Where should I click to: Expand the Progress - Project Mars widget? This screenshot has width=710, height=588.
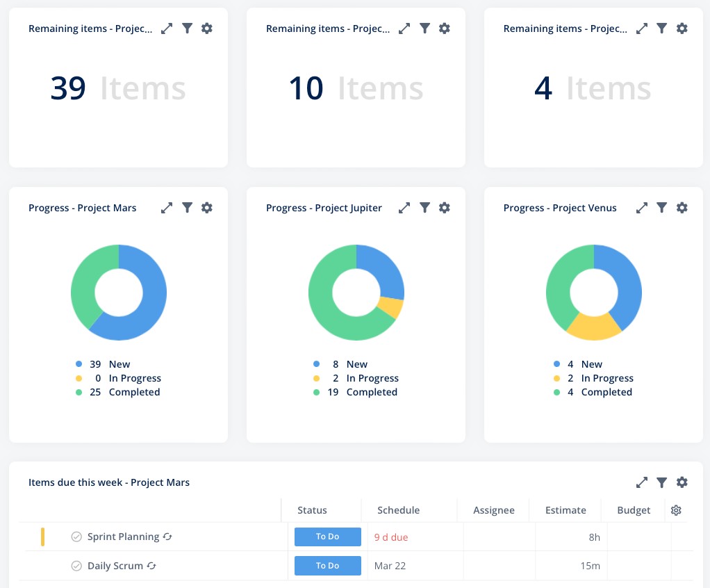click(x=167, y=208)
